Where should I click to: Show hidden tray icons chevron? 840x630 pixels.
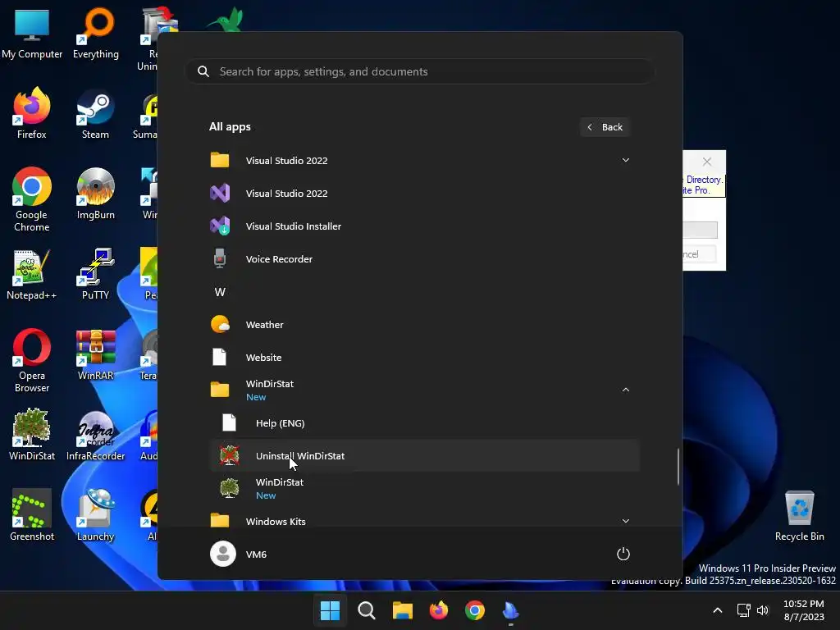click(x=718, y=610)
